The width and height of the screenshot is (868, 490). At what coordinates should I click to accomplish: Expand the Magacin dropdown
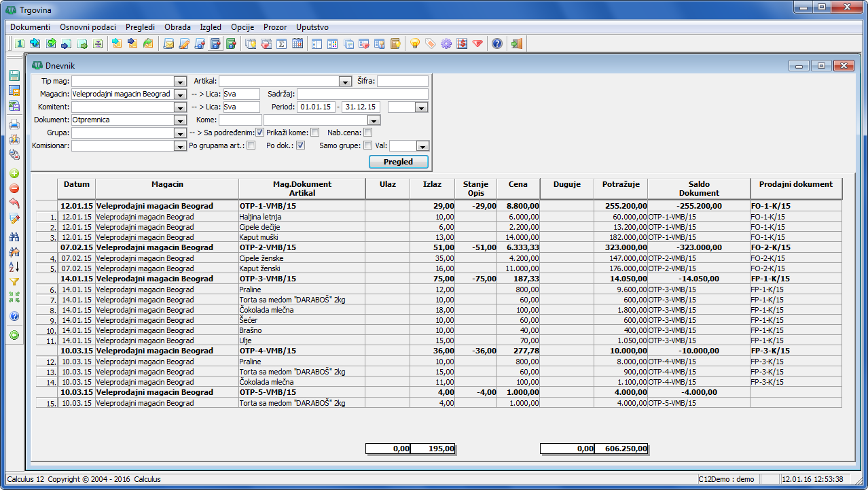coord(180,94)
